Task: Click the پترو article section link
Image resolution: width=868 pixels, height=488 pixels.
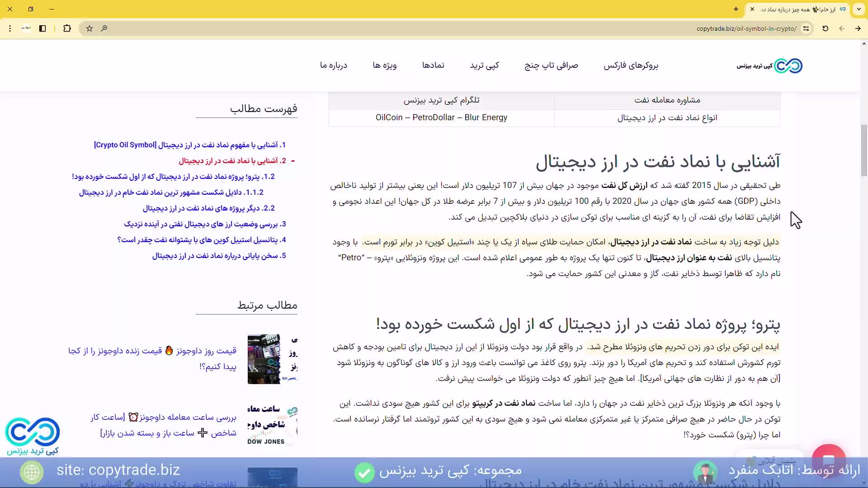Action: (x=174, y=176)
